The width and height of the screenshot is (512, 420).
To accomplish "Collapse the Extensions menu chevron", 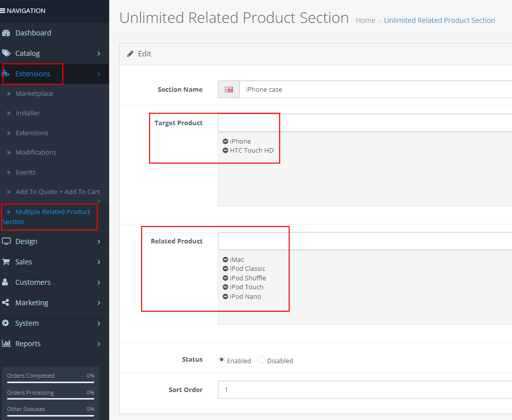I will [99, 74].
